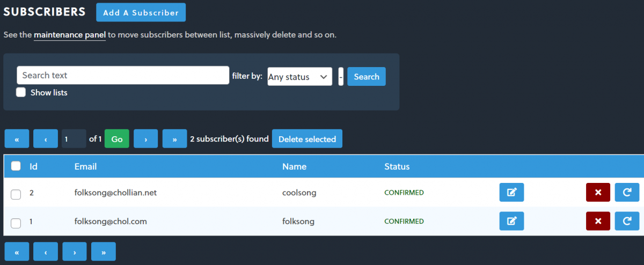
Task: Click resend icon for folksong@chol.com
Action: coord(627,221)
